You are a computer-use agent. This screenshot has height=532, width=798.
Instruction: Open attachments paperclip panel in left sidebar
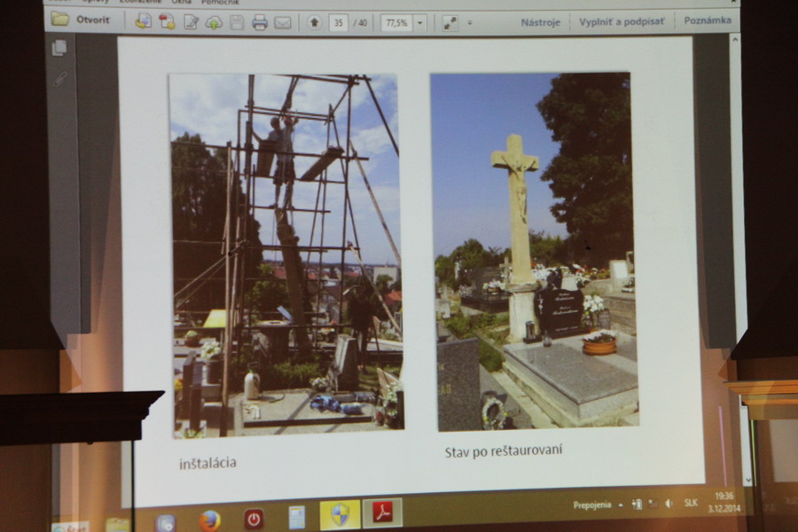click(x=59, y=79)
